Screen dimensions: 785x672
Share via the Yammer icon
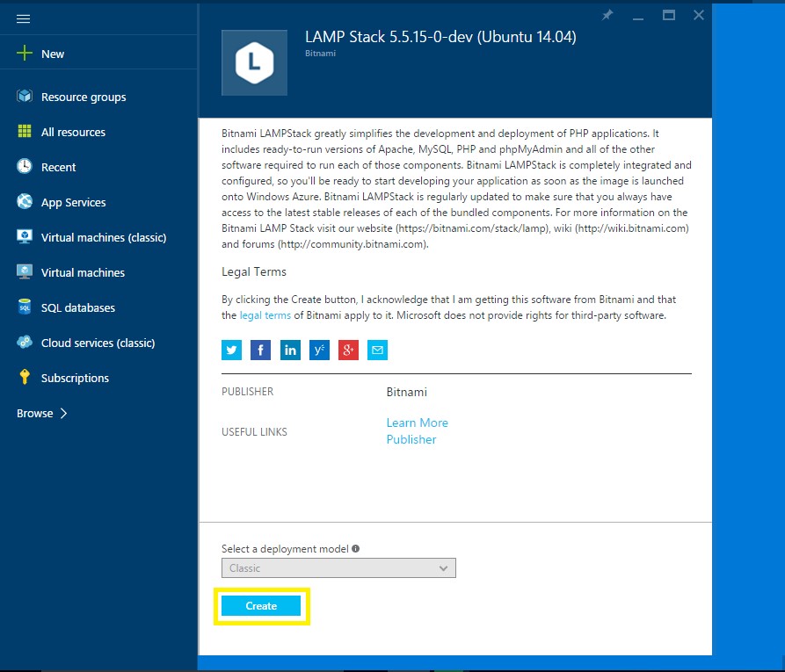(x=319, y=350)
